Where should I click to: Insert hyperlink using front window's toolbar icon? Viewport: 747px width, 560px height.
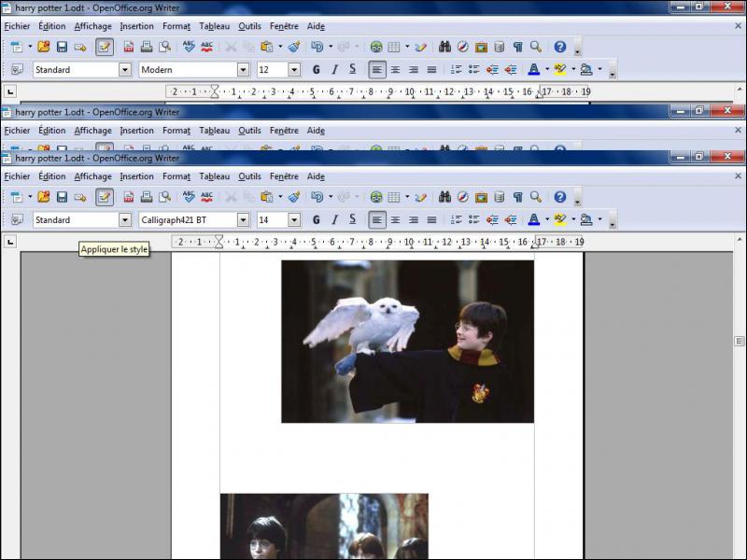pos(376,197)
